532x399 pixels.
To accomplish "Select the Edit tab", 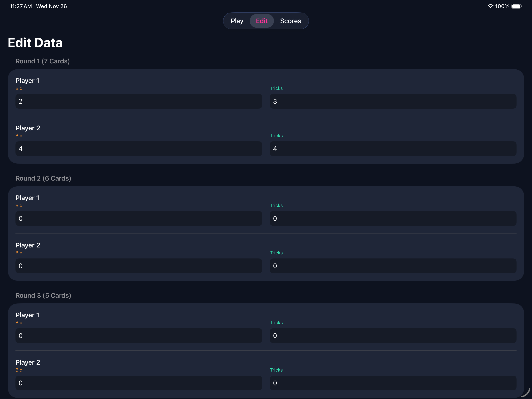I will tap(262, 21).
